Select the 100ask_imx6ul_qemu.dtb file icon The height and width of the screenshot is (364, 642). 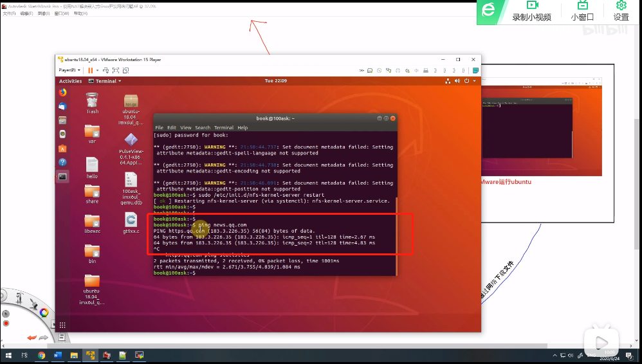pyautogui.click(x=131, y=188)
